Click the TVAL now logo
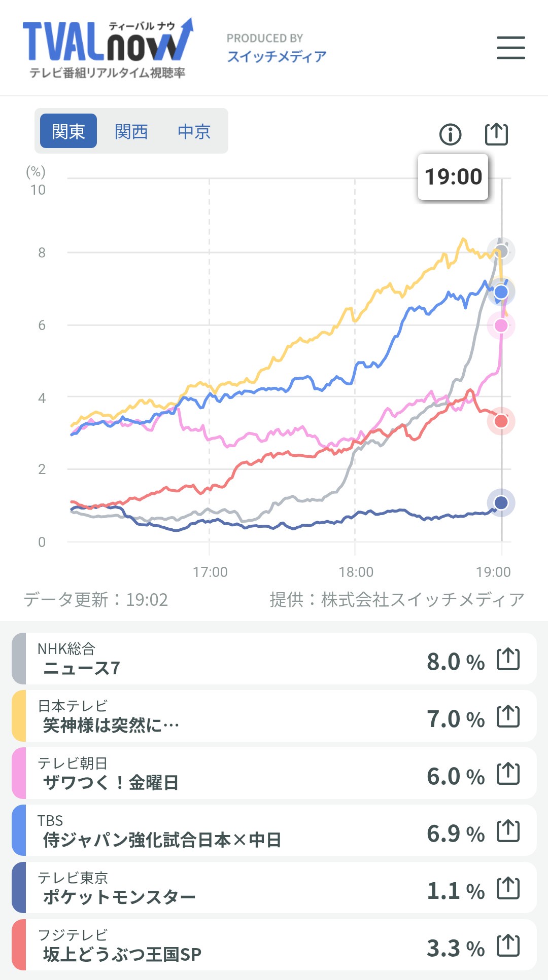548x980 pixels. 108,49
